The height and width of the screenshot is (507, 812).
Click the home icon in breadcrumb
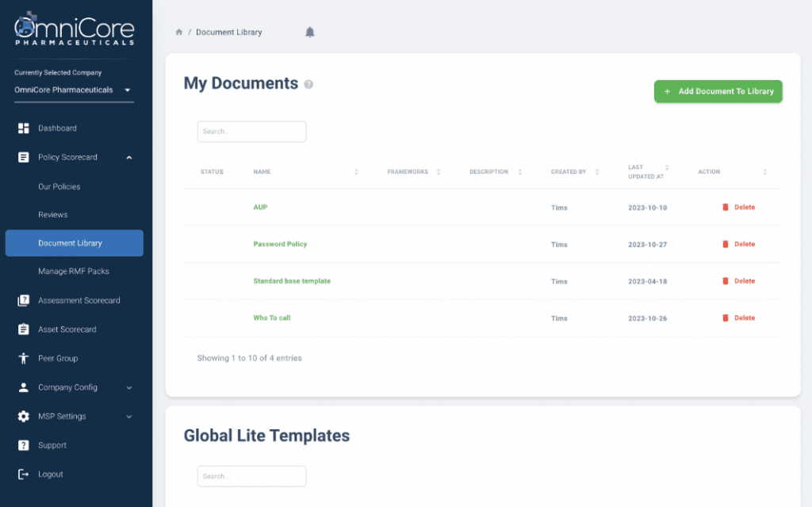179,33
